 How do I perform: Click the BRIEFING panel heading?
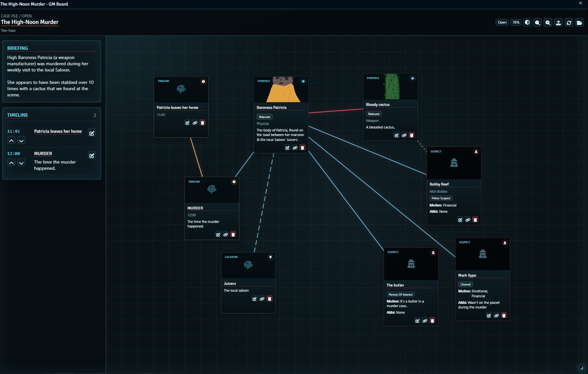tap(18, 48)
